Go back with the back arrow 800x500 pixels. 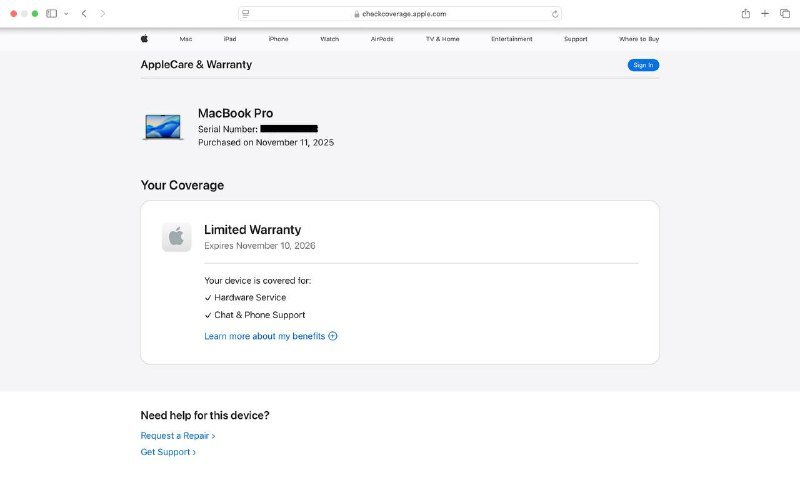pos(84,14)
